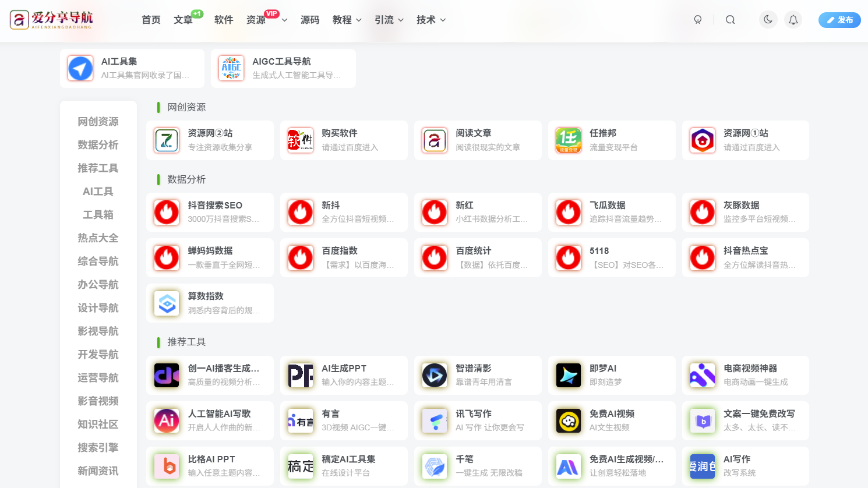Expand the 技术 menu dropdown
This screenshot has width=868, height=488.
[x=443, y=20]
